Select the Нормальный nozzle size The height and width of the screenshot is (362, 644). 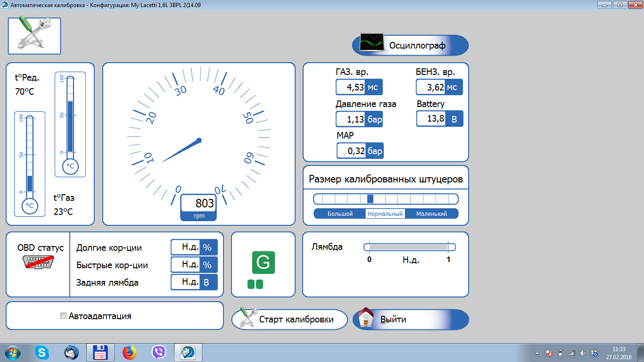click(x=385, y=214)
